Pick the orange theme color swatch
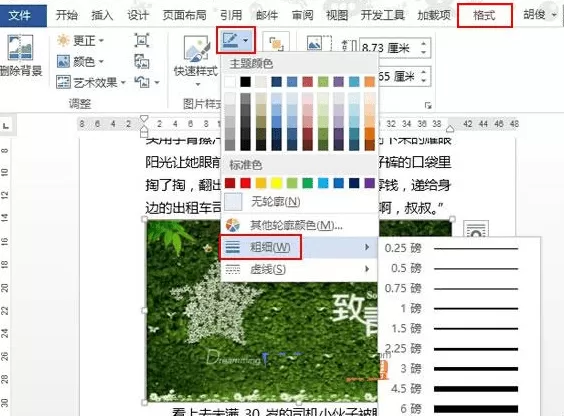Image resolution: width=564 pixels, height=416 pixels. [x=369, y=82]
